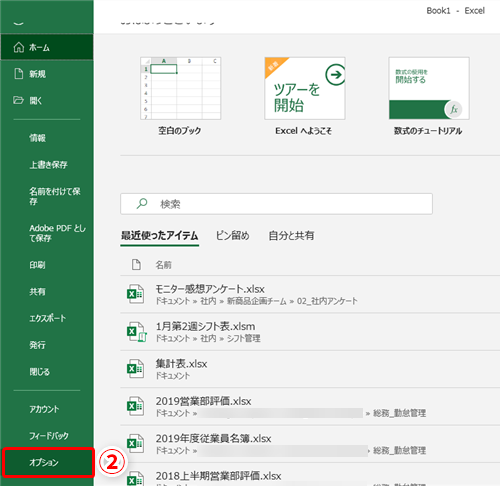Open フィードバック in the menu
500x486 pixels.
coord(49,436)
